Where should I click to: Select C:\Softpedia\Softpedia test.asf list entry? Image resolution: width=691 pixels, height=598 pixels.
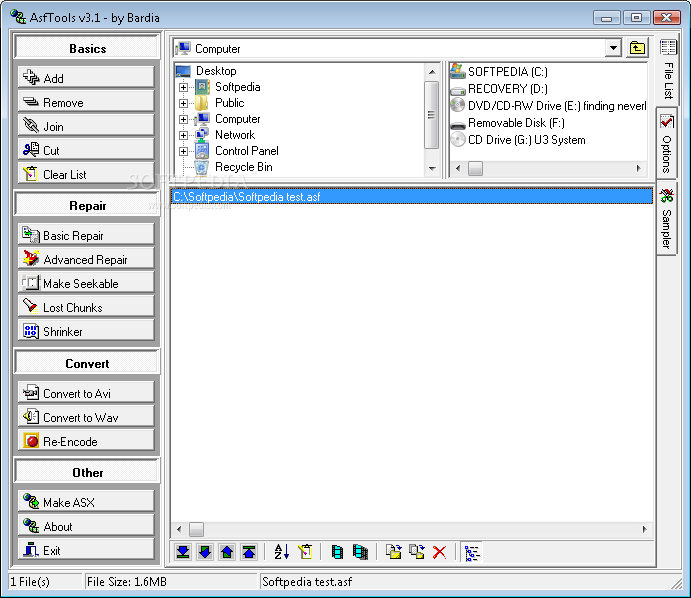(x=412, y=197)
